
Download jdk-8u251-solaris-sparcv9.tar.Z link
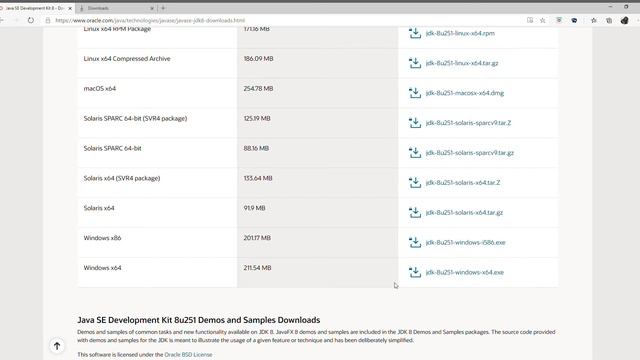click(468, 122)
